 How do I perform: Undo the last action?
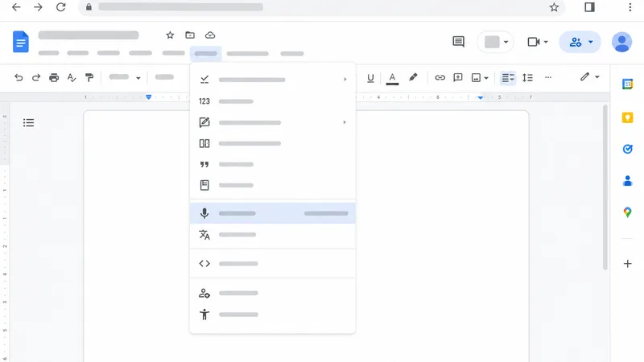(x=19, y=77)
